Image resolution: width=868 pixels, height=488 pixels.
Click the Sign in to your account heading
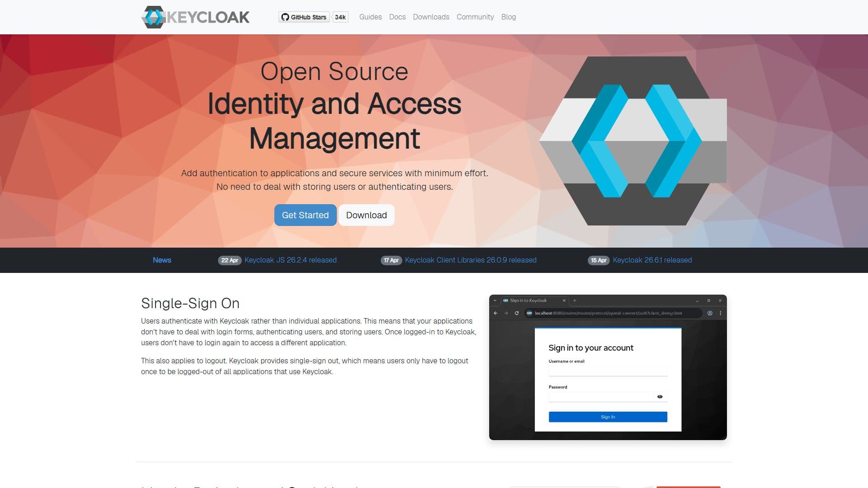(x=591, y=348)
